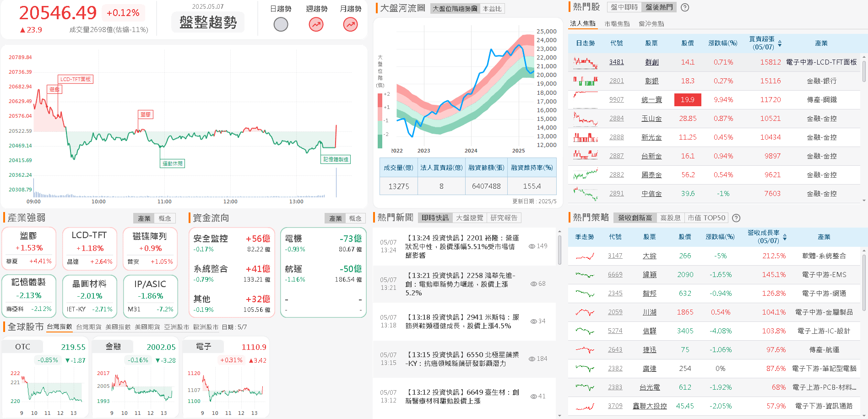Select 市場焦點 sub-tab
868x419 pixels.
click(617, 24)
